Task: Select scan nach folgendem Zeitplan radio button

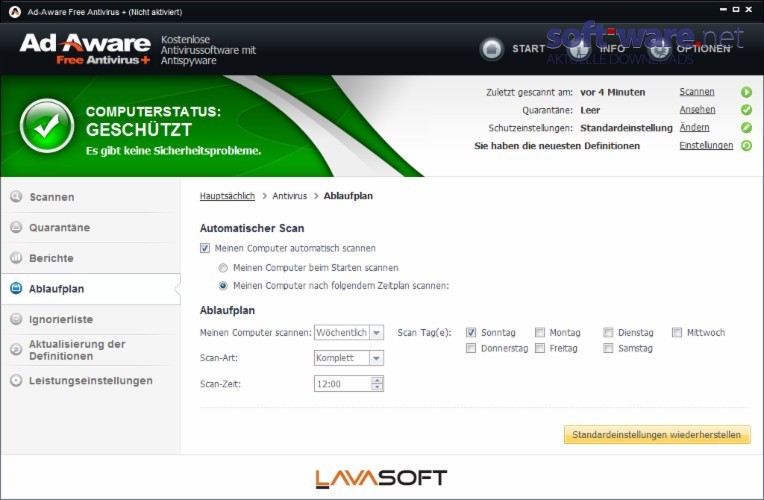Action: click(x=223, y=286)
